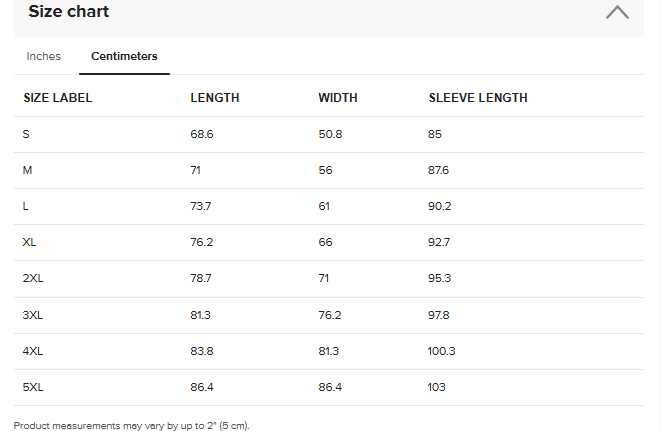Screen dimensions: 661x431
Task: Click the SIZE LABEL column header
Action: coord(58,98)
